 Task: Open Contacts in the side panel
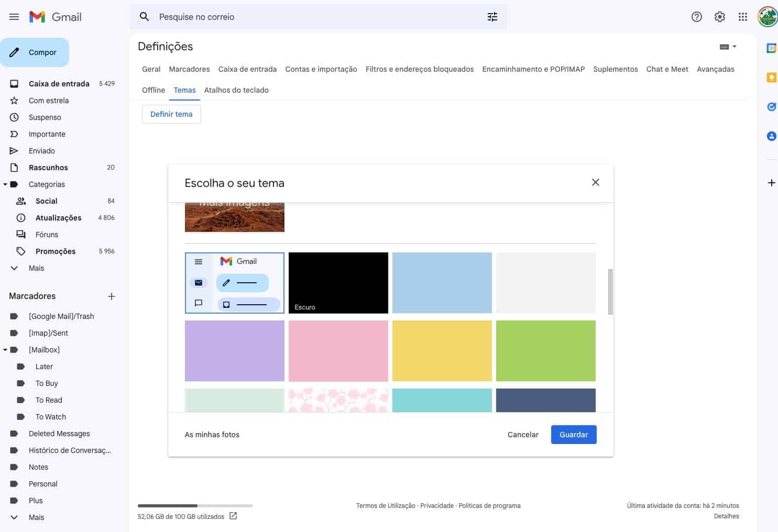[771, 136]
